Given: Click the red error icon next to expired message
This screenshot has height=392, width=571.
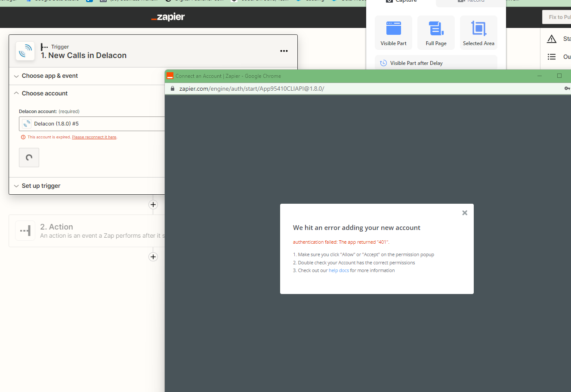Looking at the screenshot, I should [x=23, y=137].
